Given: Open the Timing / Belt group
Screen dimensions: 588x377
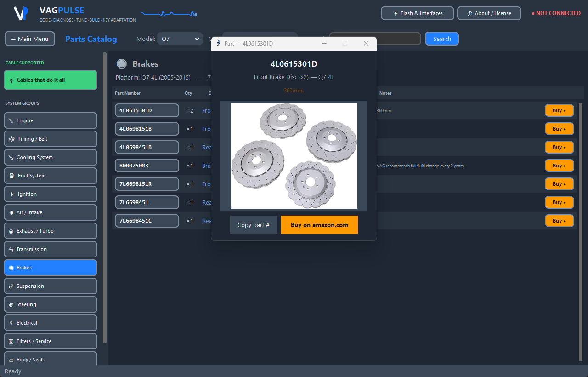Looking at the screenshot, I should [51, 139].
